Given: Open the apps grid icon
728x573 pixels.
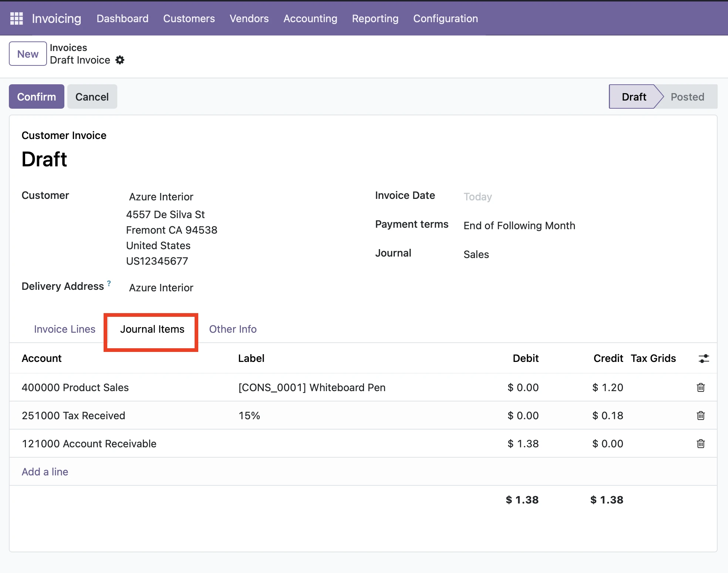Looking at the screenshot, I should [x=16, y=18].
